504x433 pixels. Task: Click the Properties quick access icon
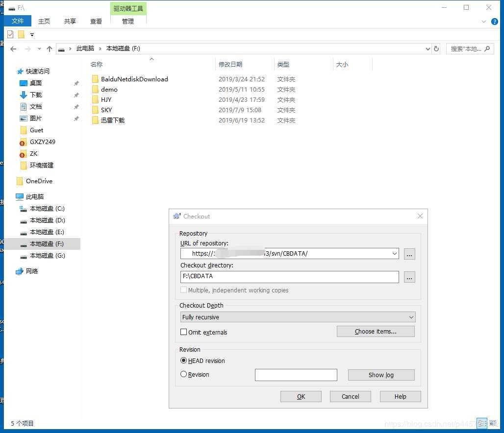tap(10, 34)
